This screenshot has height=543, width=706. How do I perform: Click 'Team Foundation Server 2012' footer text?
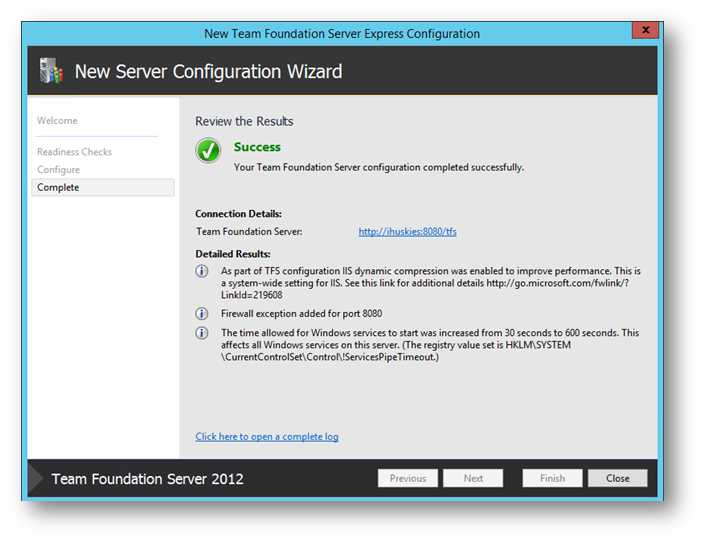click(x=147, y=479)
